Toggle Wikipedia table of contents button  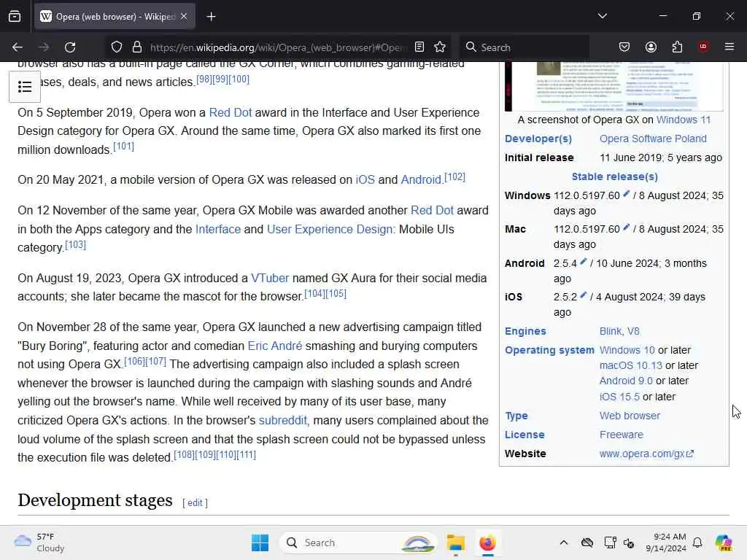(25, 87)
